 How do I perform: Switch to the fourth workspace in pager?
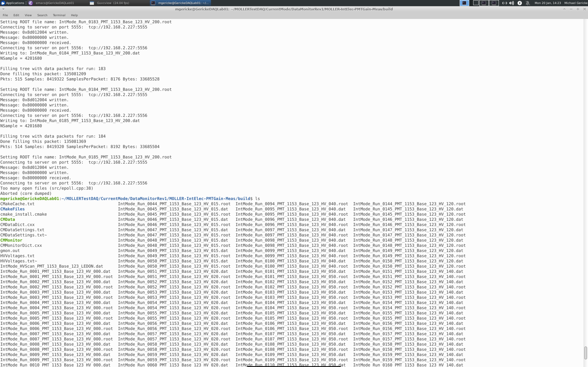pyautogui.click(x=494, y=3)
